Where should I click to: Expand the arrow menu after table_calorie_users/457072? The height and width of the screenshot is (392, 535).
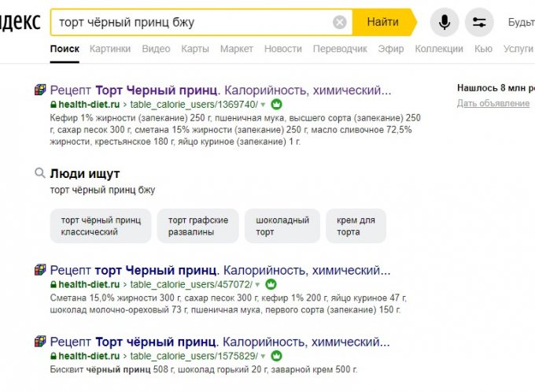tap(257, 284)
